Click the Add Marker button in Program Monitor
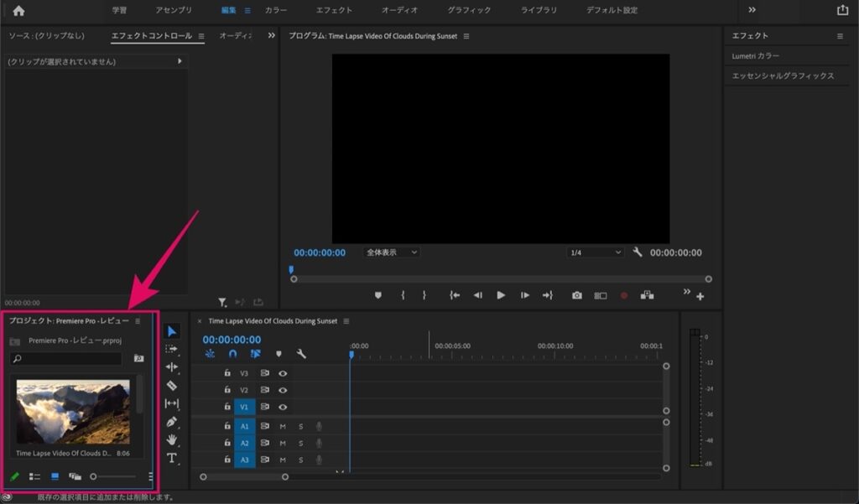Image resolution: width=859 pixels, height=504 pixels. coord(378,295)
